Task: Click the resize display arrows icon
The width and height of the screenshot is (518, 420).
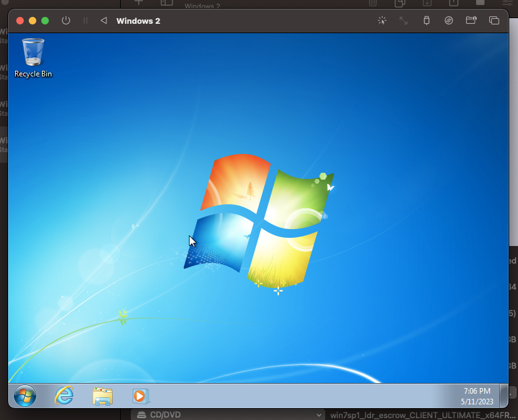Action: pyautogui.click(x=404, y=21)
